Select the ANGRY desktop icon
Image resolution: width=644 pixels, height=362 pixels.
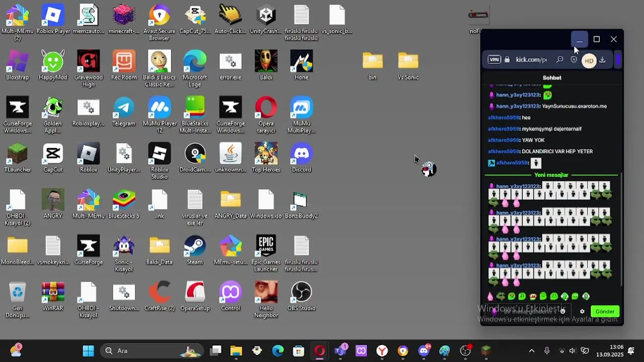pos(53,204)
